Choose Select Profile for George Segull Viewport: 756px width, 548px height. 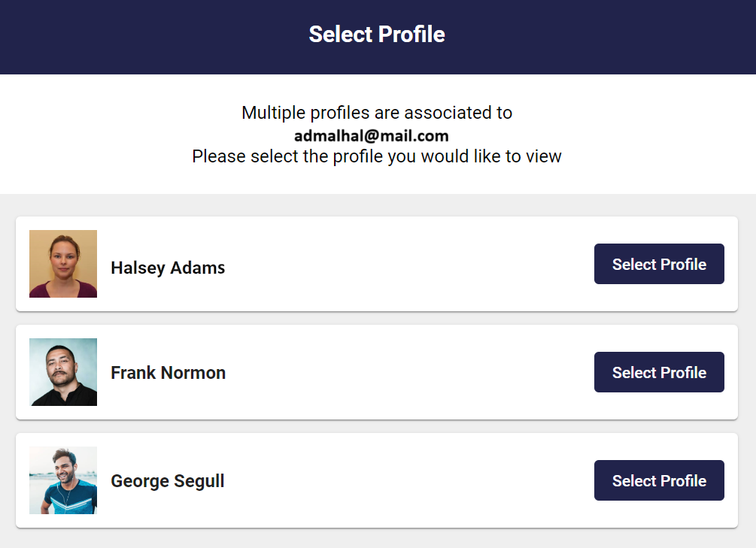pos(659,480)
